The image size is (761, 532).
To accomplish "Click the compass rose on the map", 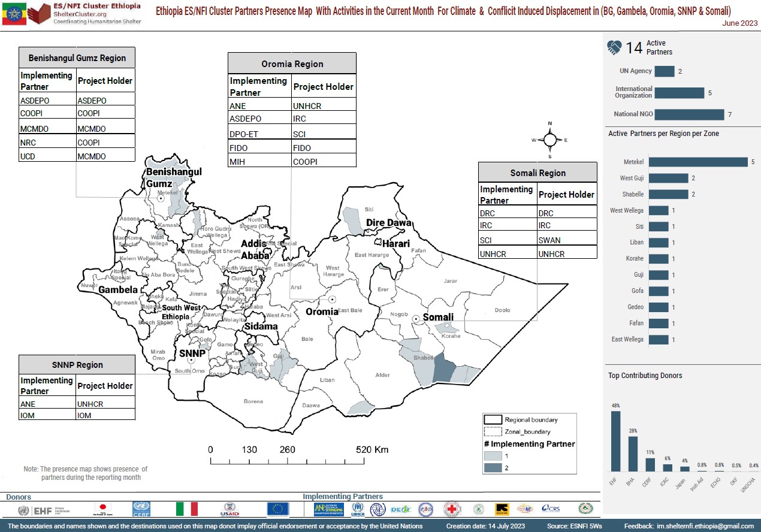I will 549,140.
